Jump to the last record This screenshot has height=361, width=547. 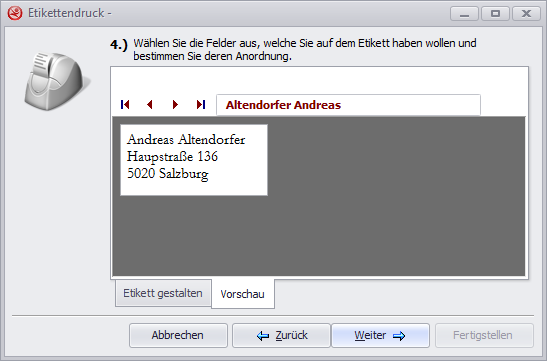(201, 105)
